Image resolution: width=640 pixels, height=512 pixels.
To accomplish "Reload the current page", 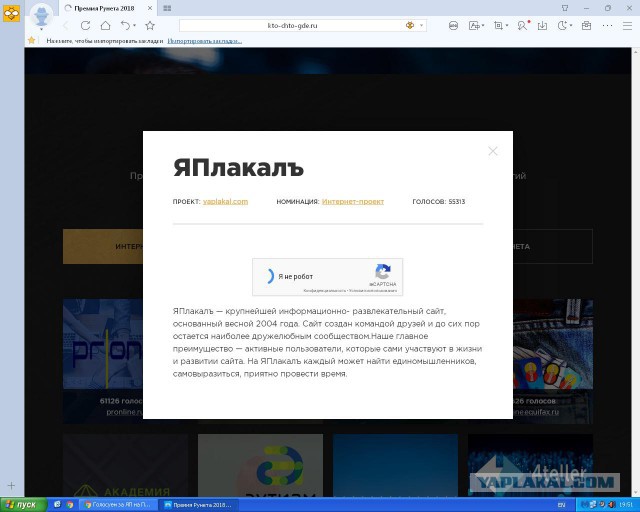I will tap(85, 26).
